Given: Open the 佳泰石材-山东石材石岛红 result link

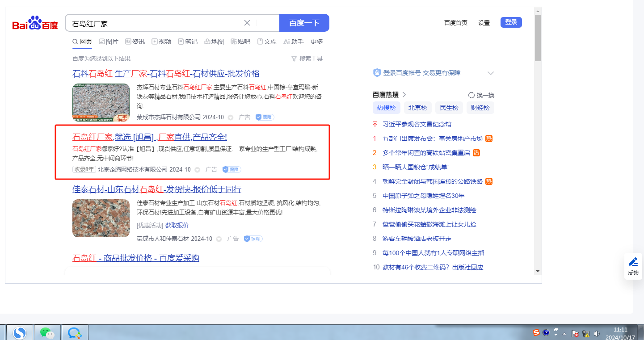Looking at the screenshot, I should click(x=156, y=189).
